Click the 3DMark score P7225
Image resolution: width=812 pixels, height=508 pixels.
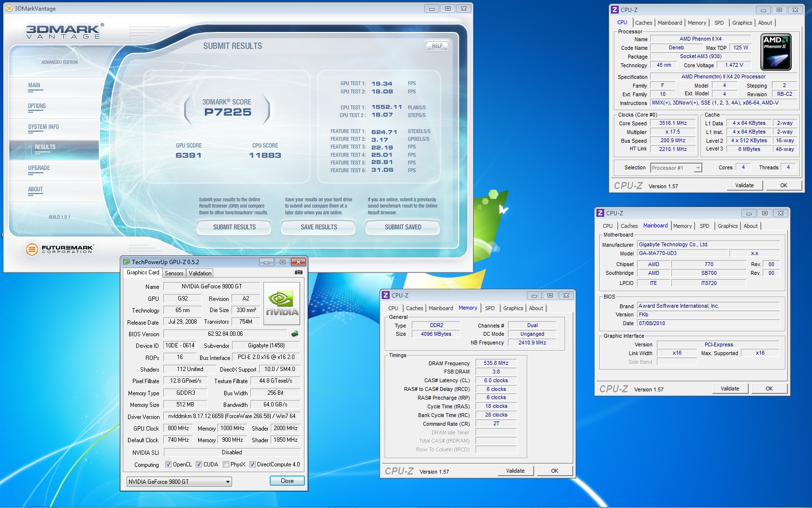(x=228, y=112)
